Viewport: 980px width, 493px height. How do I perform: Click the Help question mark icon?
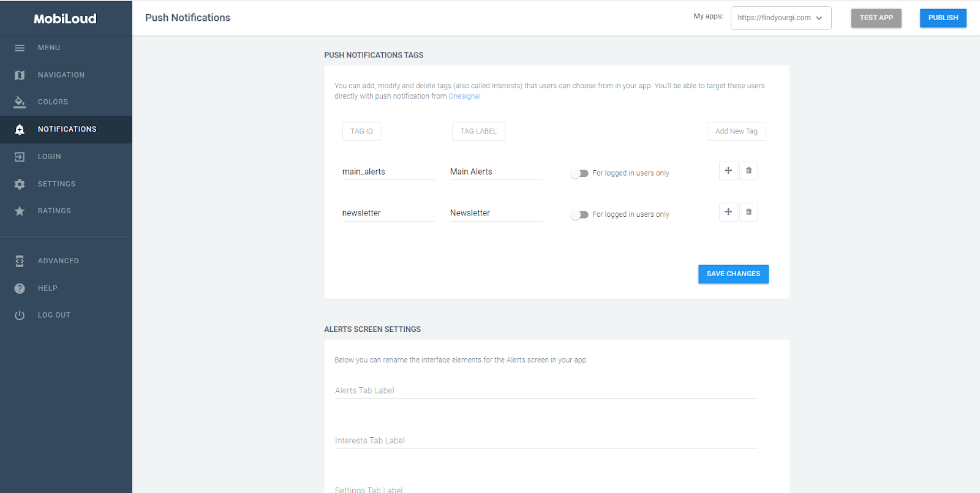coord(20,288)
